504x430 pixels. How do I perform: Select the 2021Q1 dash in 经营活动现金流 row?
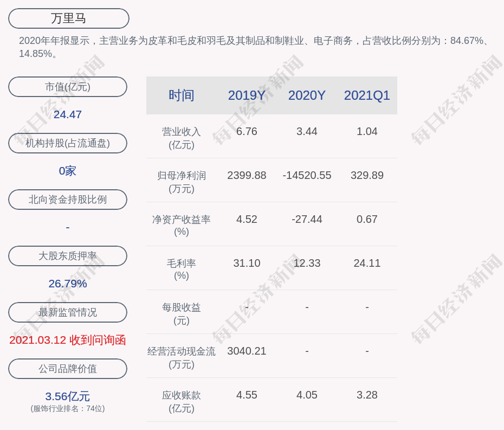(367, 351)
